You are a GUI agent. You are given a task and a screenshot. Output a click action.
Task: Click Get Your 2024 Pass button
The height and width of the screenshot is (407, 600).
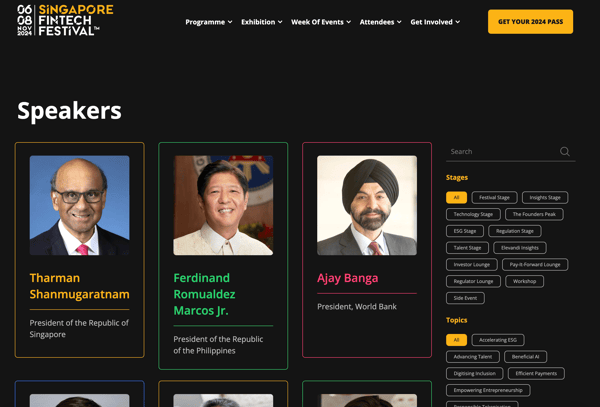(530, 22)
